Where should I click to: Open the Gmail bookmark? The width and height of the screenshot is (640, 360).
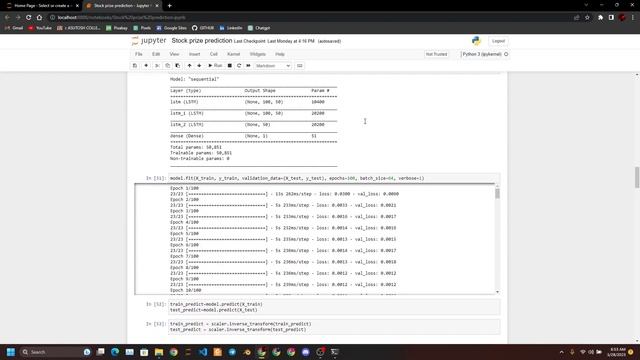[14, 28]
